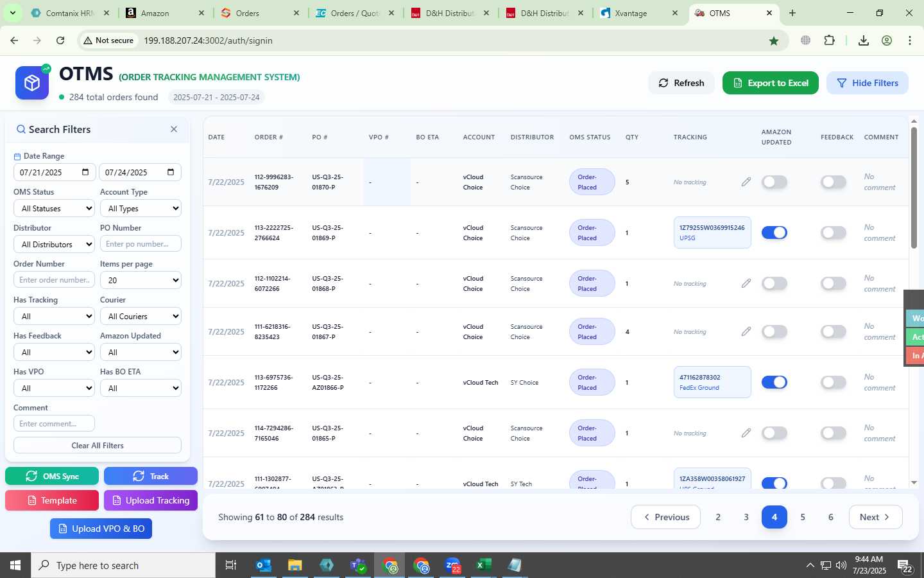Open Has Tracking dropdown
The height and width of the screenshot is (578, 924).
click(54, 316)
